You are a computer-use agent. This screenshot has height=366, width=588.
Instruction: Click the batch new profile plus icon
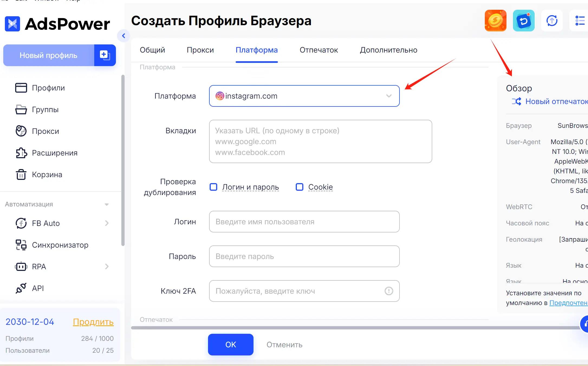point(105,55)
